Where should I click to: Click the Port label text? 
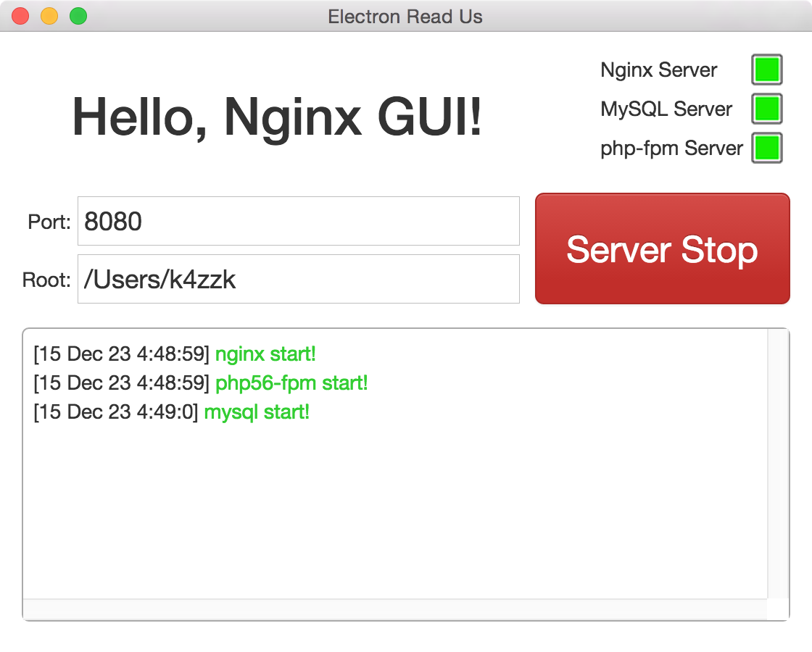47,221
